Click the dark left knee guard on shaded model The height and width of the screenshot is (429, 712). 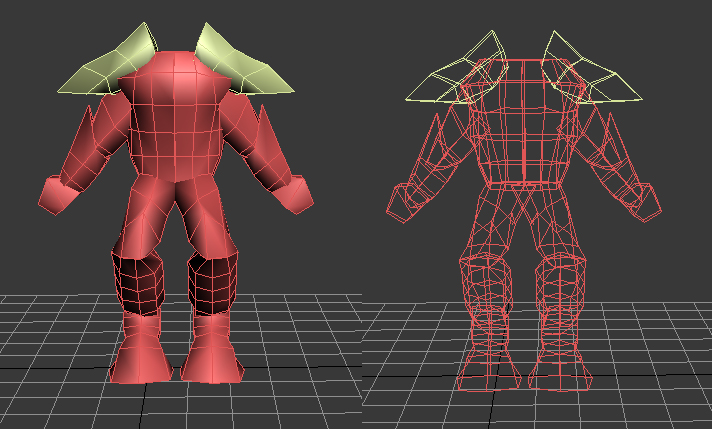pos(139,283)
